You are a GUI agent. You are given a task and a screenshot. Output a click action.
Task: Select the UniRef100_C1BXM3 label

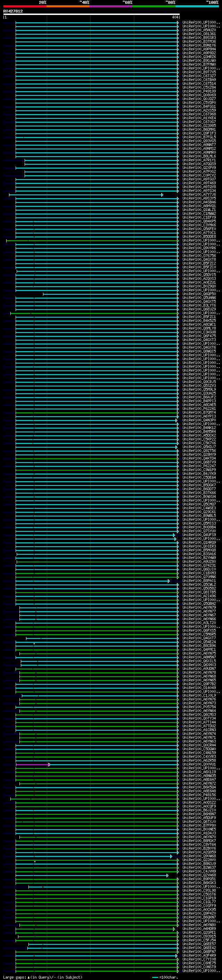[x=199, y=573]
